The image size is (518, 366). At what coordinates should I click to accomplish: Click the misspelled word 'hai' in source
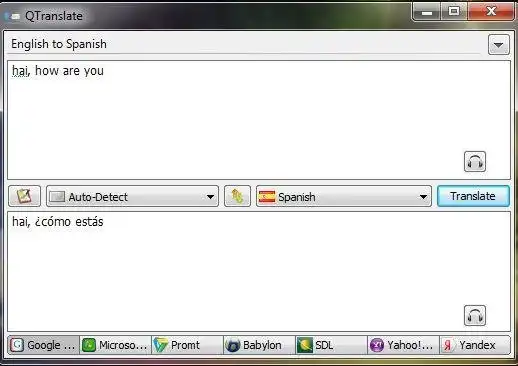tap(21, 71)
